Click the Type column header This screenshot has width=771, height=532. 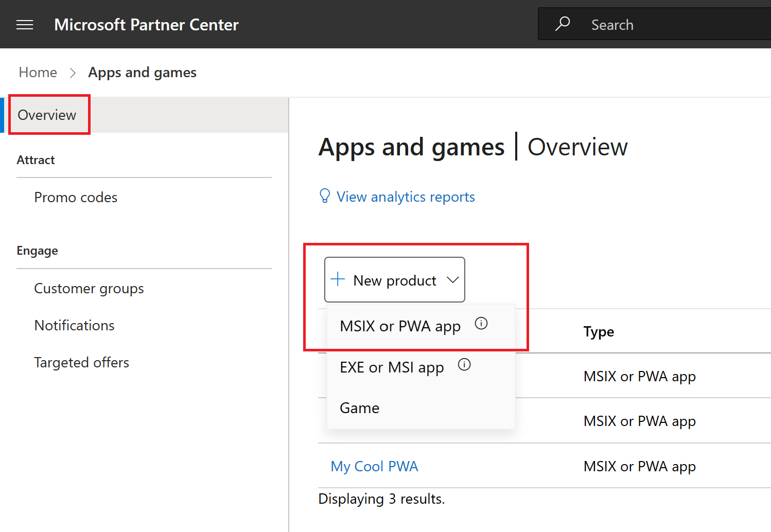pyautogui.click(x=599, y=331)
